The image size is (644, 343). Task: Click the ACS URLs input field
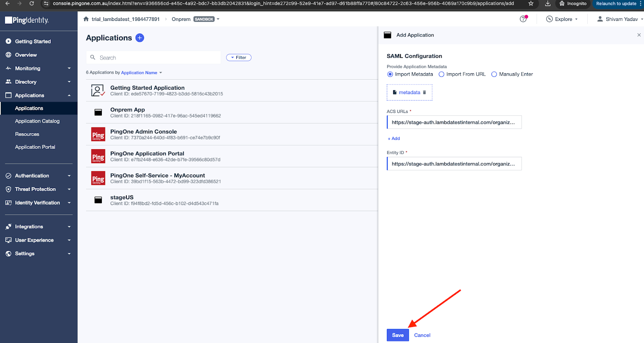(454, 122)
